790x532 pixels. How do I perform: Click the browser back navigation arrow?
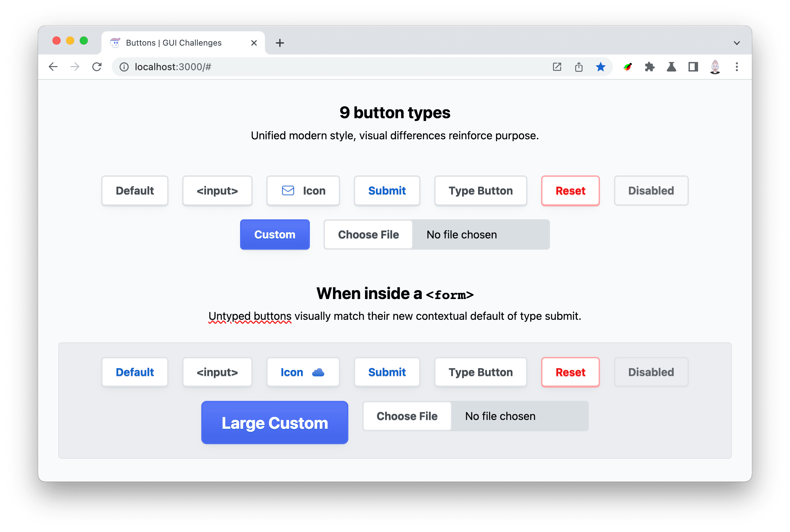point(53,66)
